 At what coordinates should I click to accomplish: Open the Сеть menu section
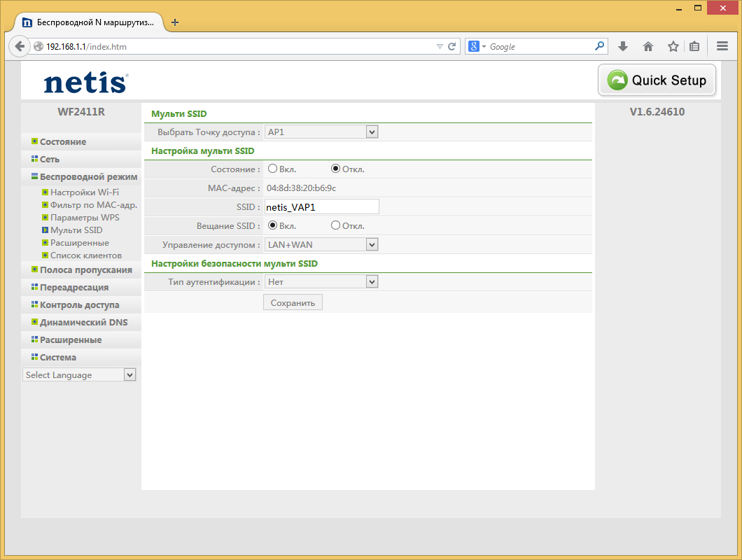point(50,159)
